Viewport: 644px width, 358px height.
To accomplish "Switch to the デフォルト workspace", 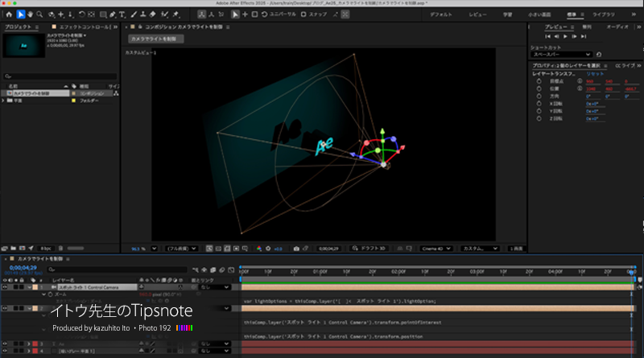I will (440, 14).
